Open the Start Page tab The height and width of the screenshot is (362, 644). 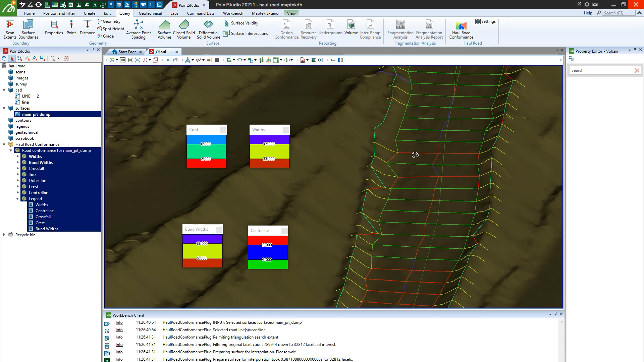tap(127, 52)
